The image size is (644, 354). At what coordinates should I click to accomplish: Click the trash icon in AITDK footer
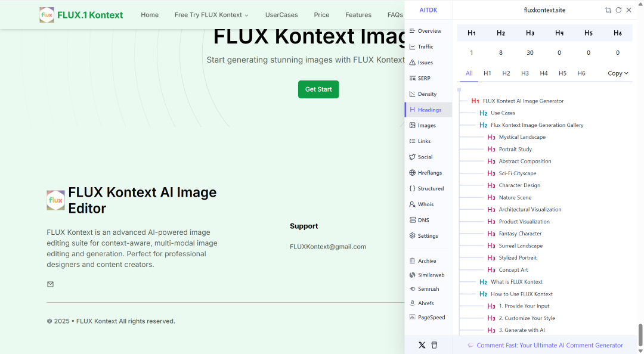pyautogui.click(x=434, y=345)
